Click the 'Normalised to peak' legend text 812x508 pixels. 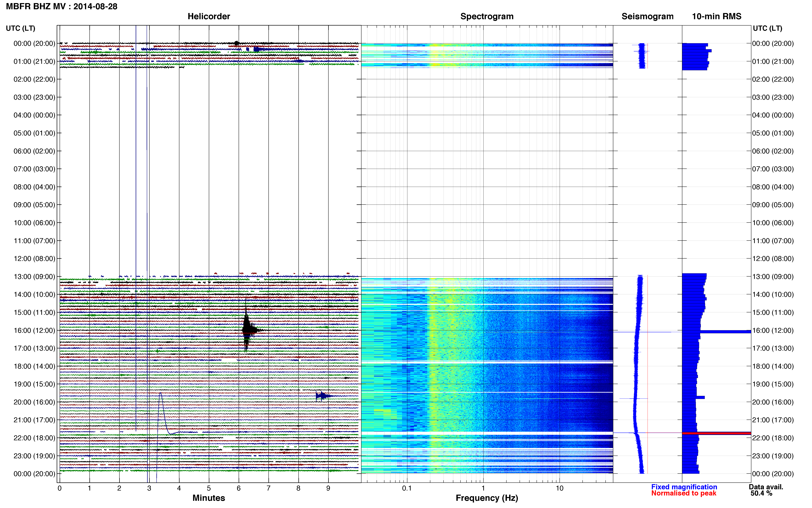[684, 493]
